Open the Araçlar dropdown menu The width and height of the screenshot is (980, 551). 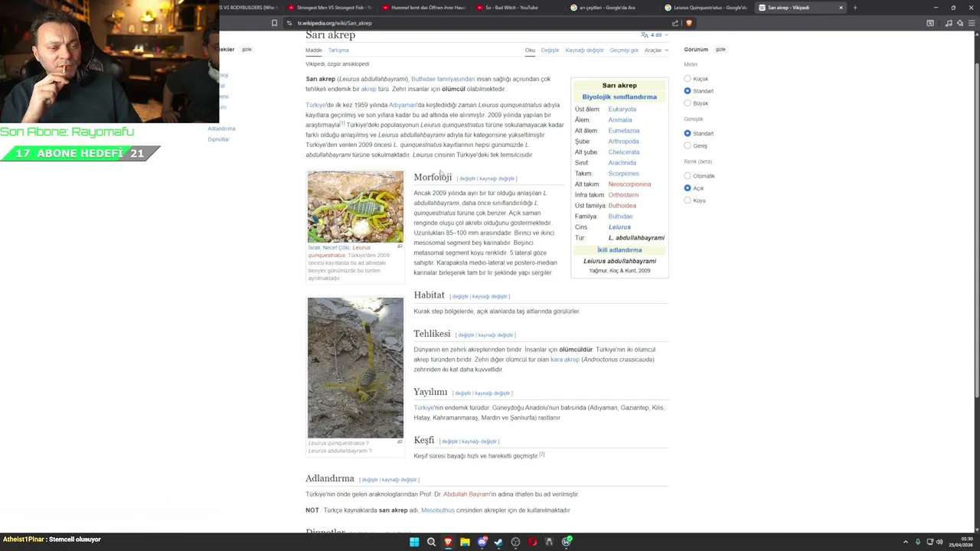click(x=656, y=51)
